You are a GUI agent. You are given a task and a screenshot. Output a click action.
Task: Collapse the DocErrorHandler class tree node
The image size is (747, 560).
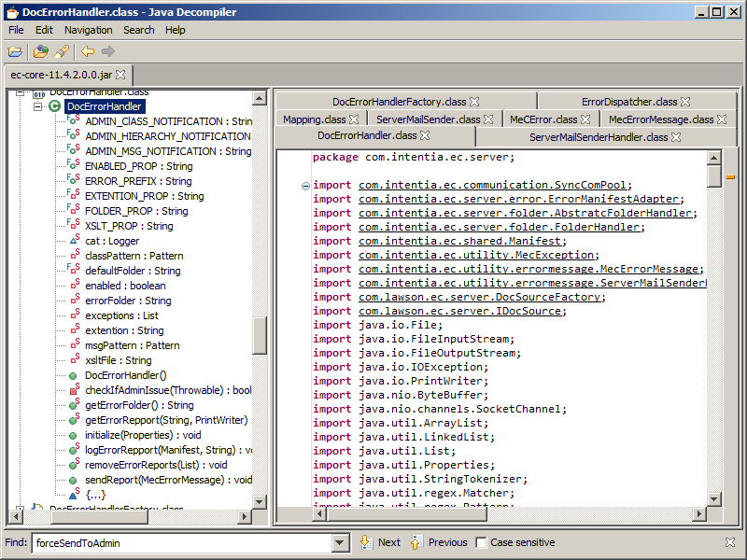point(39,106)
